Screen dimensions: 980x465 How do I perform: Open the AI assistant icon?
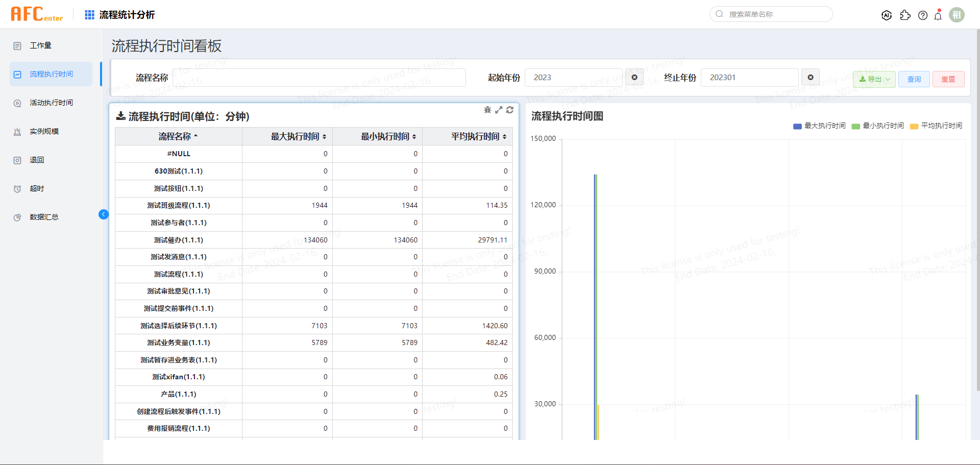pos(887,15)
